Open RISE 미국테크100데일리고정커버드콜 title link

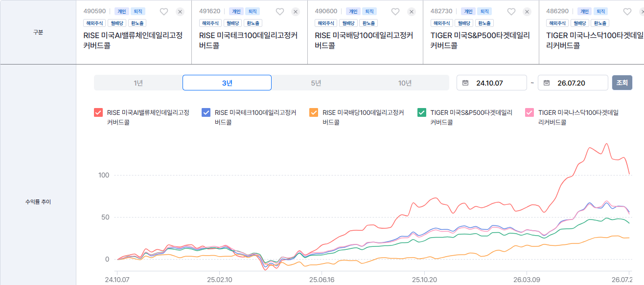tap(248, 40)
